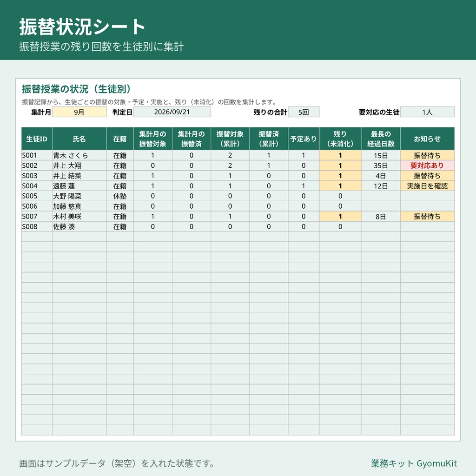The height and width of the screenshot is (476, 476).
Task: Select student ID cell S001
Action: pos(37,155)
